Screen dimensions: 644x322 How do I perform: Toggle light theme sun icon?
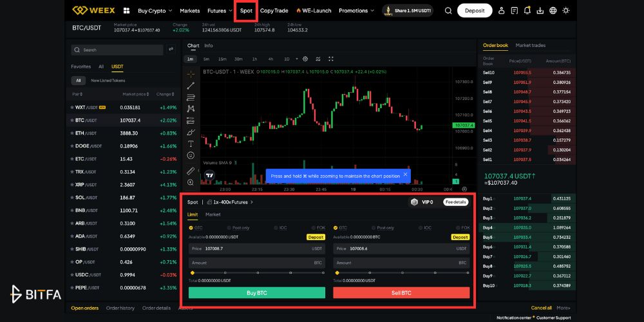pyautogui.click(x=566, y=11)
